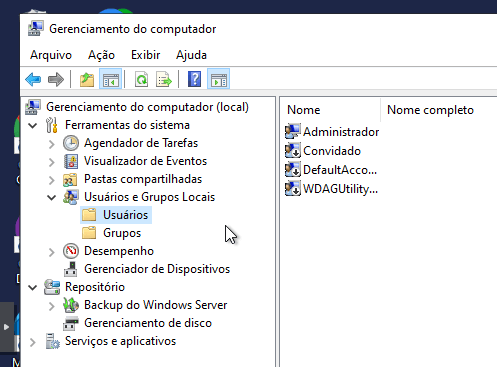Expand the Desempenho node
This screenshot has height=367, width=497.
coord(51,252)
